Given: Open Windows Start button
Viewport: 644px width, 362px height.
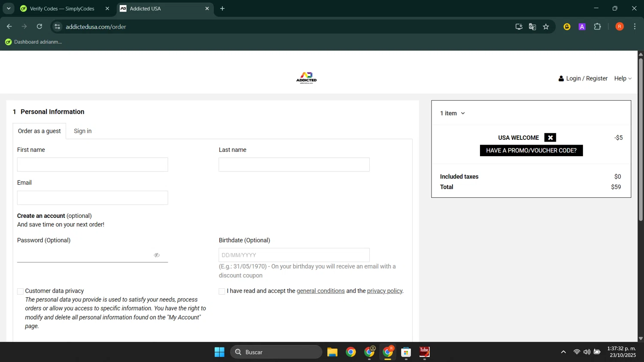Looking at the screenshot, I should click(x=219, y=352).
